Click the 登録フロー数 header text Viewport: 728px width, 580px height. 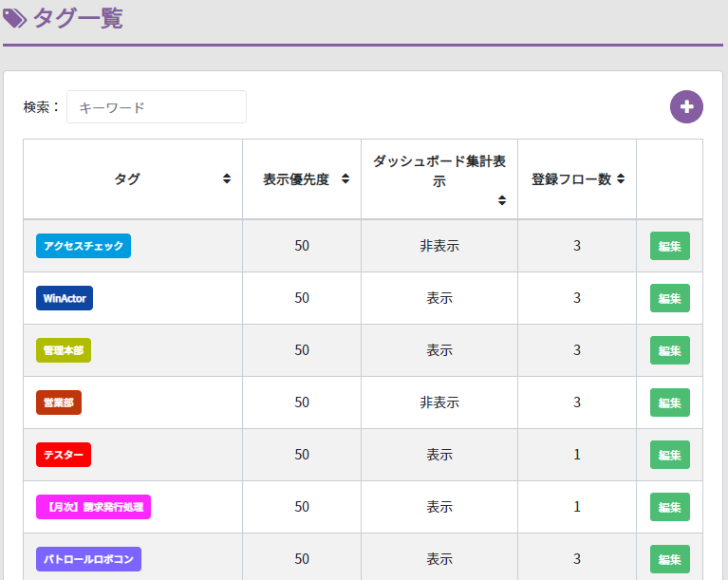571,178
